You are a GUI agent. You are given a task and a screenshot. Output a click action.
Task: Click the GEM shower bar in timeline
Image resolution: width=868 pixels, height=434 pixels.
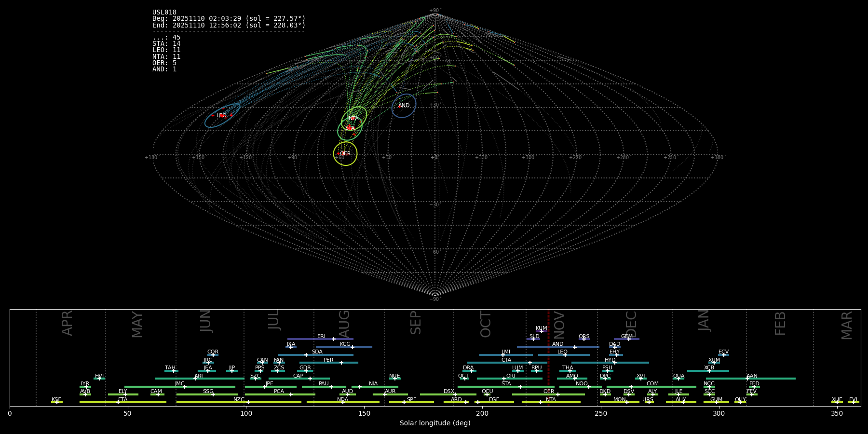[x=626, y=339]
